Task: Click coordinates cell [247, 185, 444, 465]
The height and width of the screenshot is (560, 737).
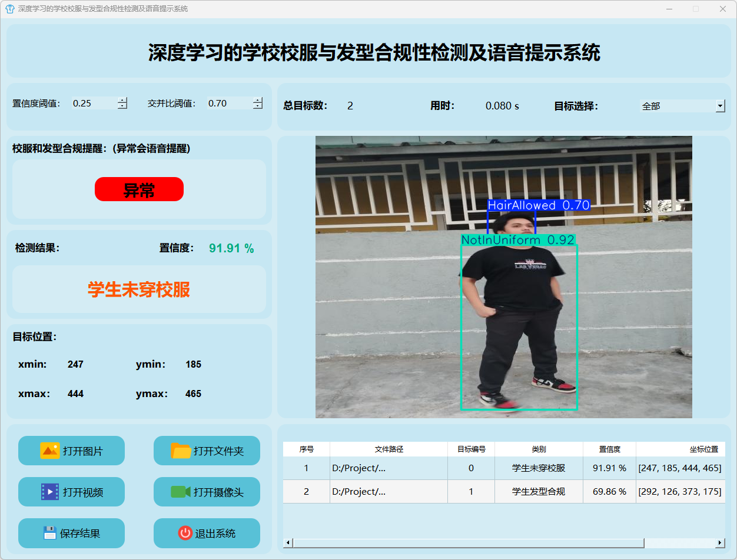Action: (x=680, y=468)
